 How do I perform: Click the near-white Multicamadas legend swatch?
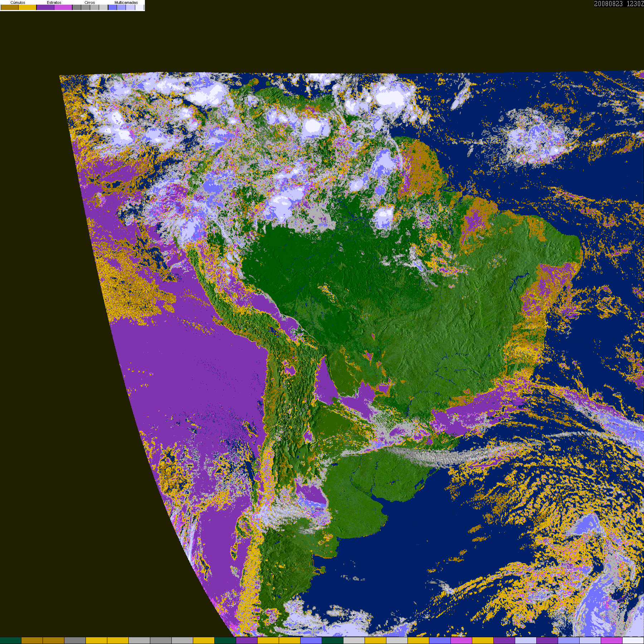pyautogui.click(x=140, y=7)
